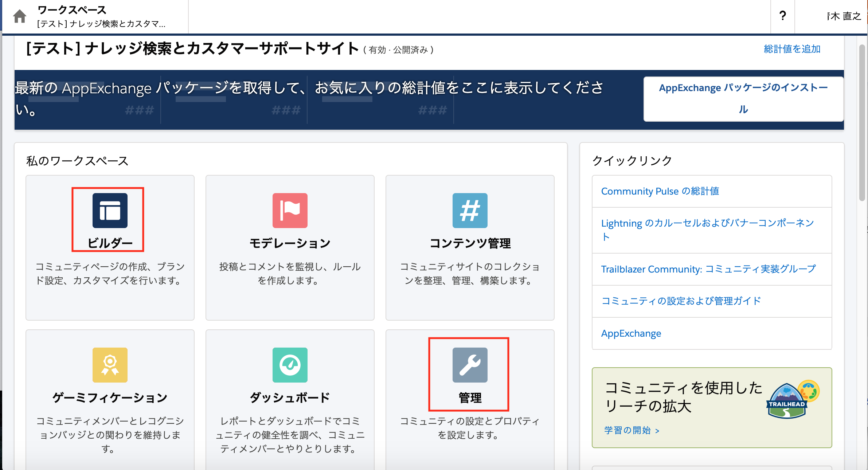Open the Gamification badge icon
Screen dimensions: 868x470
[x=110, y=365]
